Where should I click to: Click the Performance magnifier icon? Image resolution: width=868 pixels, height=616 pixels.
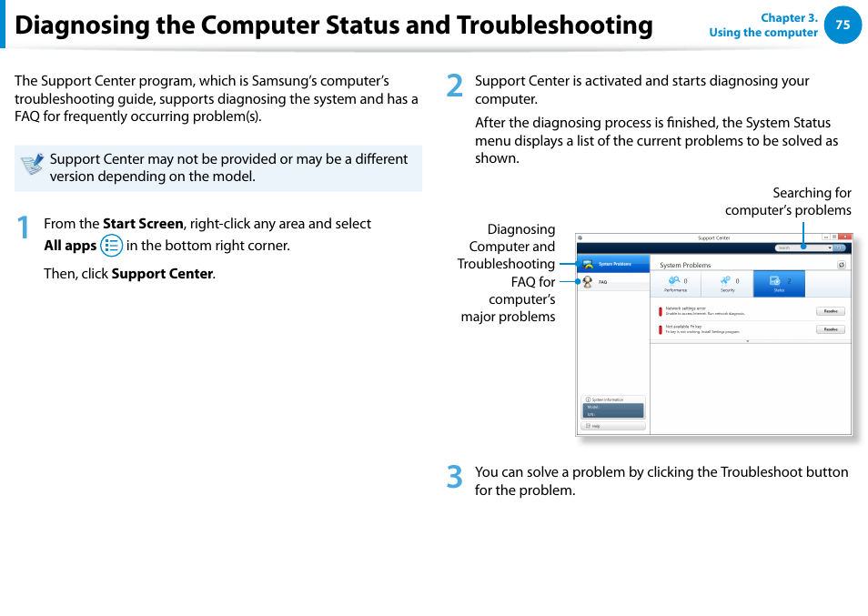point(674,278)
